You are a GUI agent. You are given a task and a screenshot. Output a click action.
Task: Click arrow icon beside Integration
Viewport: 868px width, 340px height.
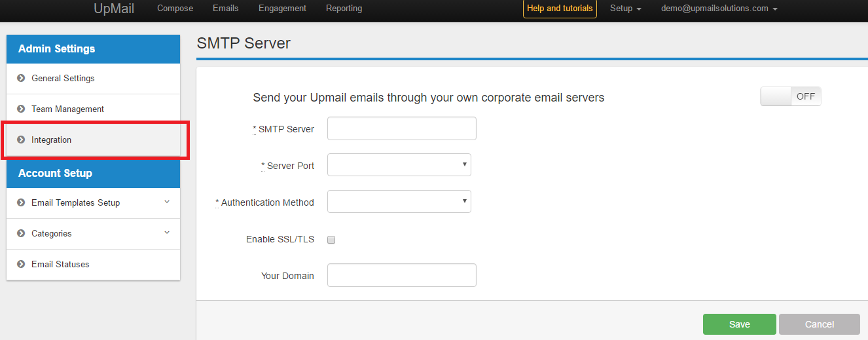(21, 140)
